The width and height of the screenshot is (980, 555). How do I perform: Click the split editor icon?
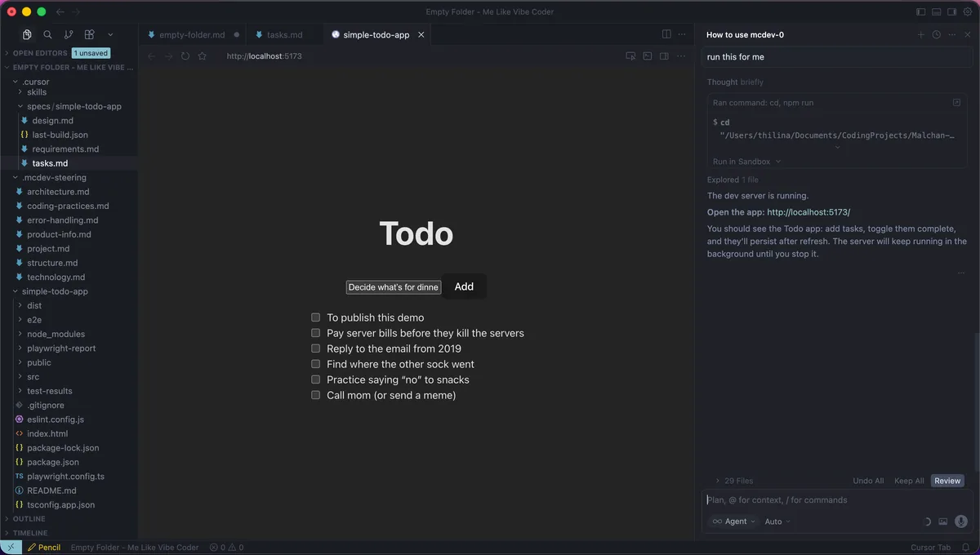(666, 34)
